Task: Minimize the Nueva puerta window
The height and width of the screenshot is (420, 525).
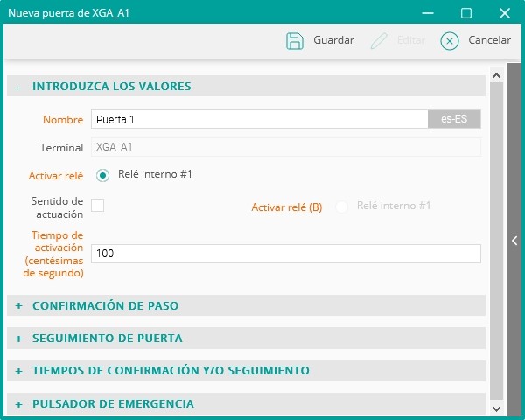Action: 428,13
